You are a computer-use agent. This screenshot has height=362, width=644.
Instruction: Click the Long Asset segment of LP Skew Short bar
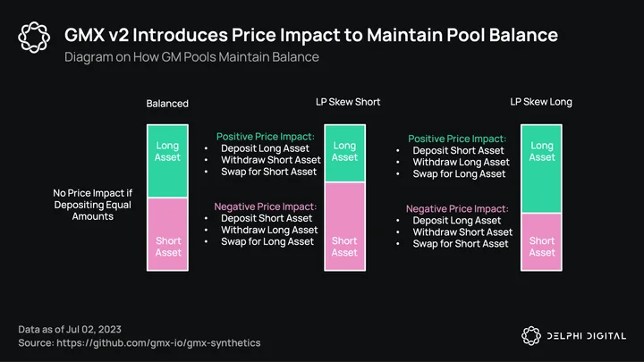tap(345, 154)
